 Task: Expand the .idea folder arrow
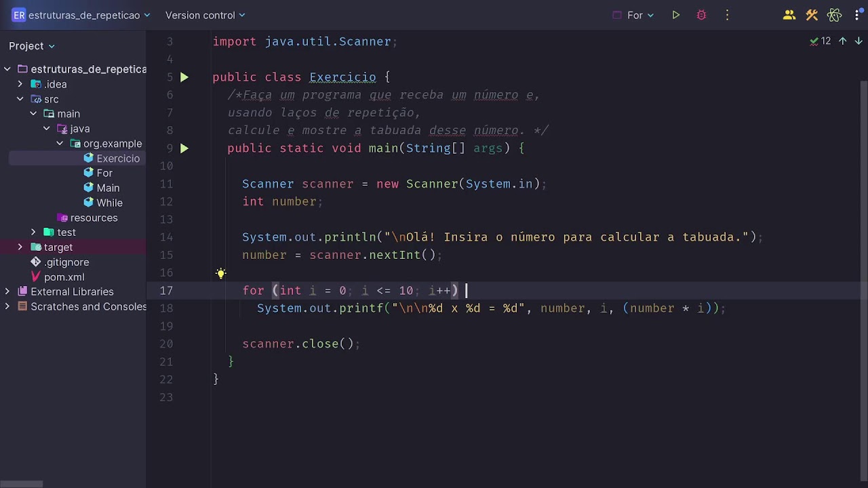click(20, 84)
